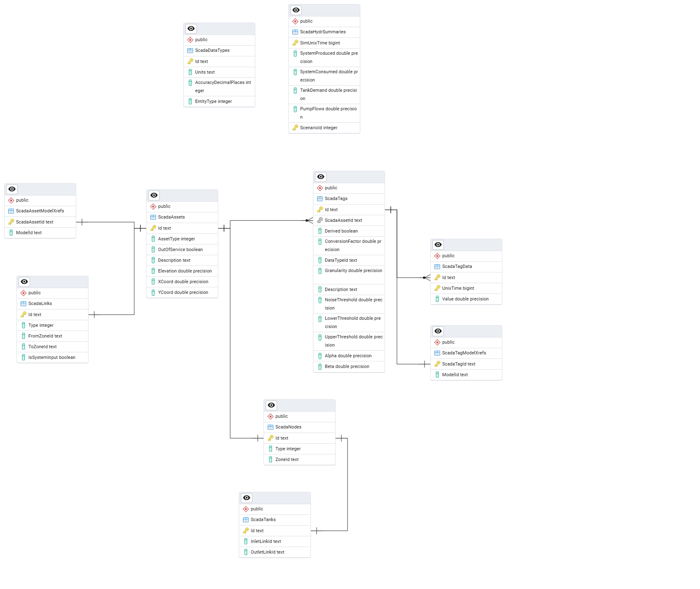The height and width of the screenshot is (589, 700).
Task: Select 'YCoord double precision' row
Action: [182, 292]
